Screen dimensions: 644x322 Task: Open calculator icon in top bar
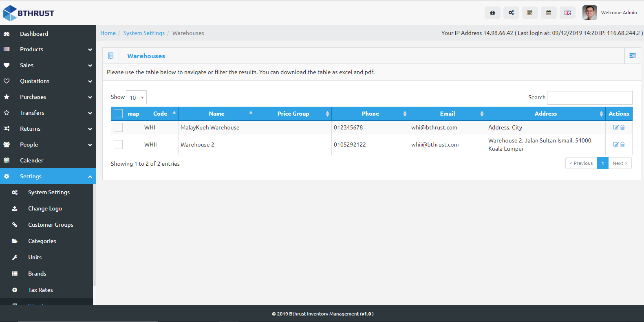click(x=530, y=13)
